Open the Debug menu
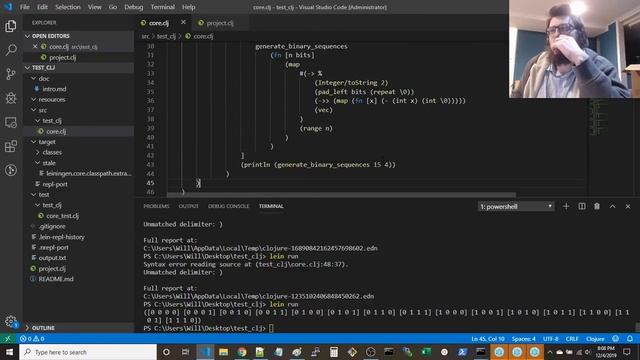Viewport: 640px width, 360px height. tap(133, 7)
